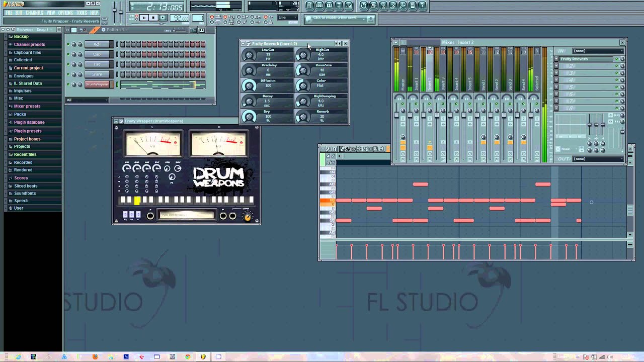This screenshot has width=644, height=362.
Task: Open the keyboard editor icon in step sequencer
Action: pos(202,30)
